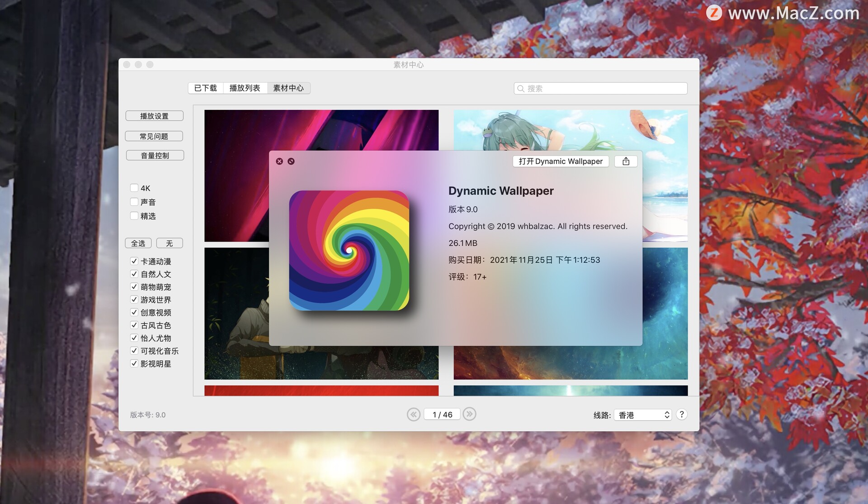
Task: Uncheck the 创意视频 category
Action: point(134,312)
